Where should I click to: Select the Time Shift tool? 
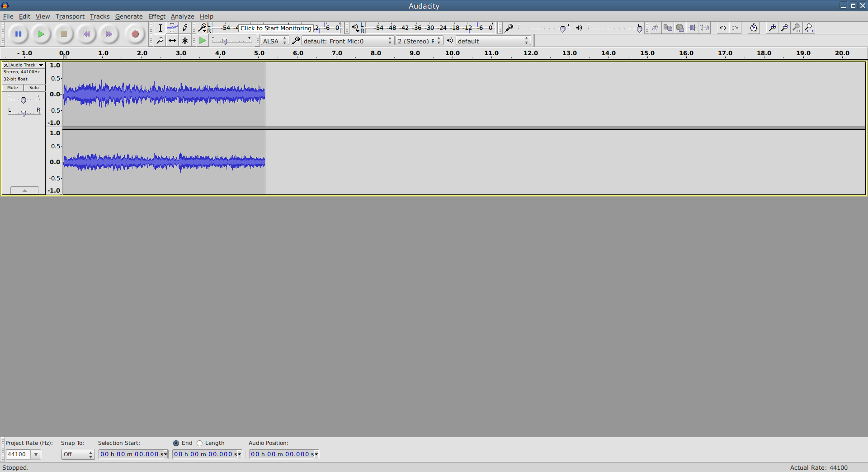172,41
